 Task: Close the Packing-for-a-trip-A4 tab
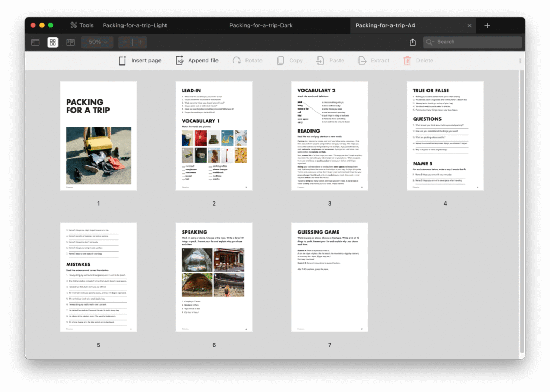click(x=469, y=25)
